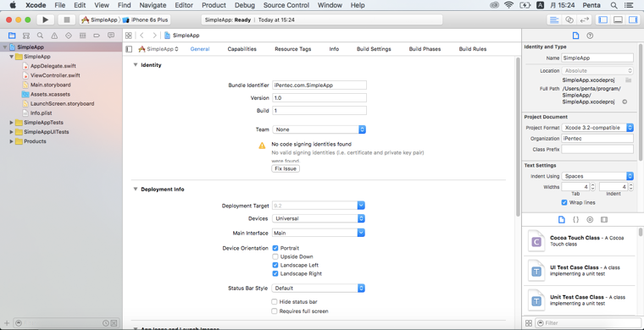
Task: Show the Standard editor
Action: pyautogui.click(x=554, y=19)
